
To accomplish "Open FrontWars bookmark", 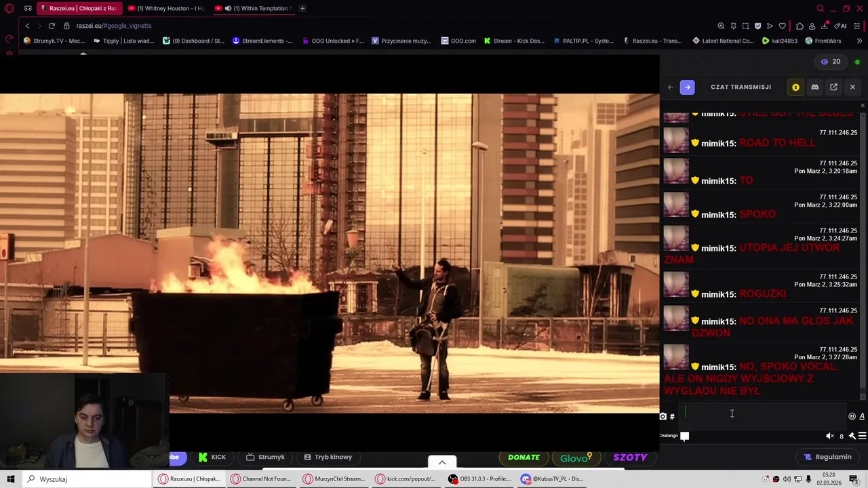I will pos(823,41).
